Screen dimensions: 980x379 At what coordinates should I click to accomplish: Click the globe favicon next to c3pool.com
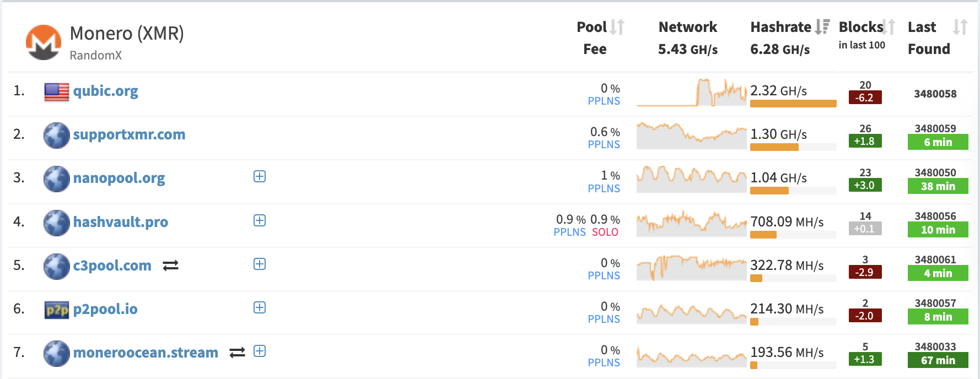[56, 266]
